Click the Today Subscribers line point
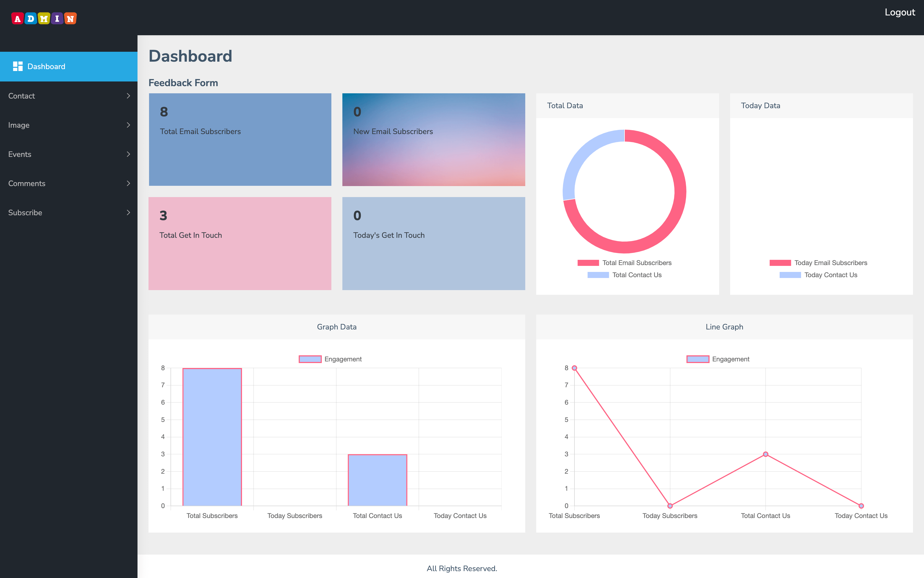This screenshot has width=924, height=578. 670,506
